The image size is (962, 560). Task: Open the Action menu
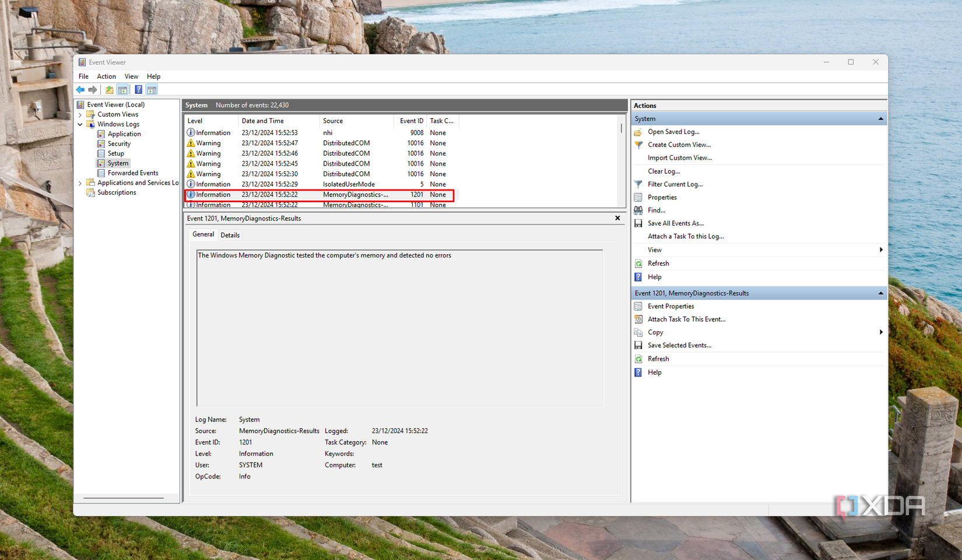click(106, 76)
